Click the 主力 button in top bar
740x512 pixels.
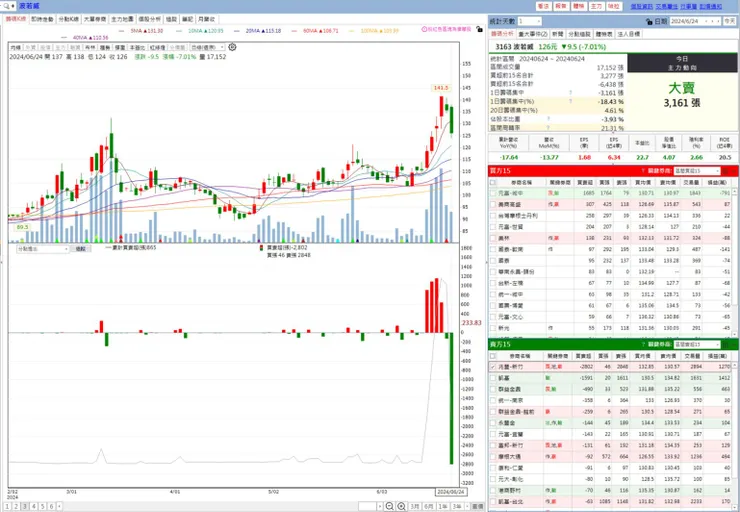(x=596, y=6)
